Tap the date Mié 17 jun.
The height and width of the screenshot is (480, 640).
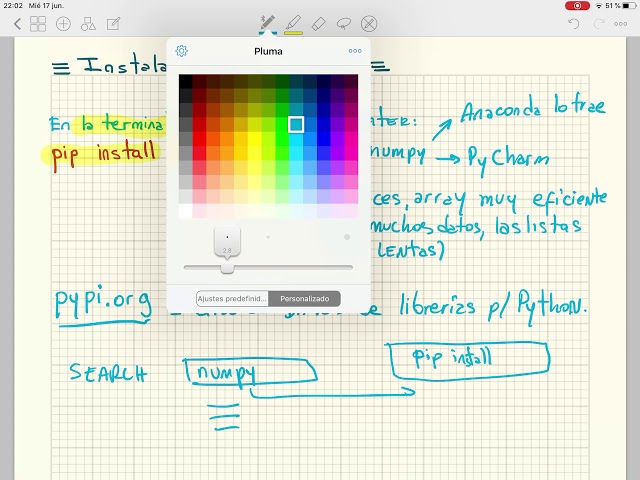(x=46, y=6)
